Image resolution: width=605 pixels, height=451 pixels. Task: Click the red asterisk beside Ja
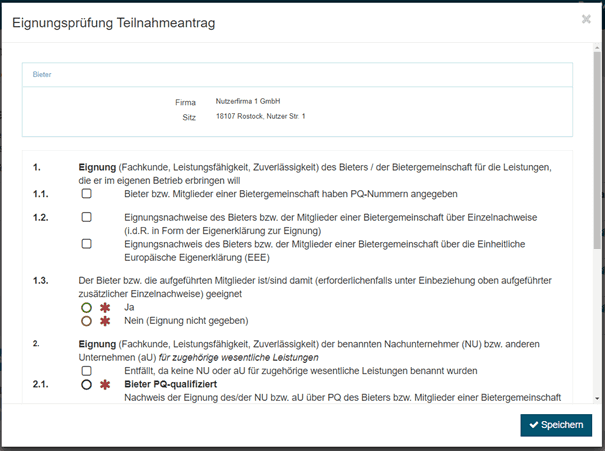click(105, 308)
